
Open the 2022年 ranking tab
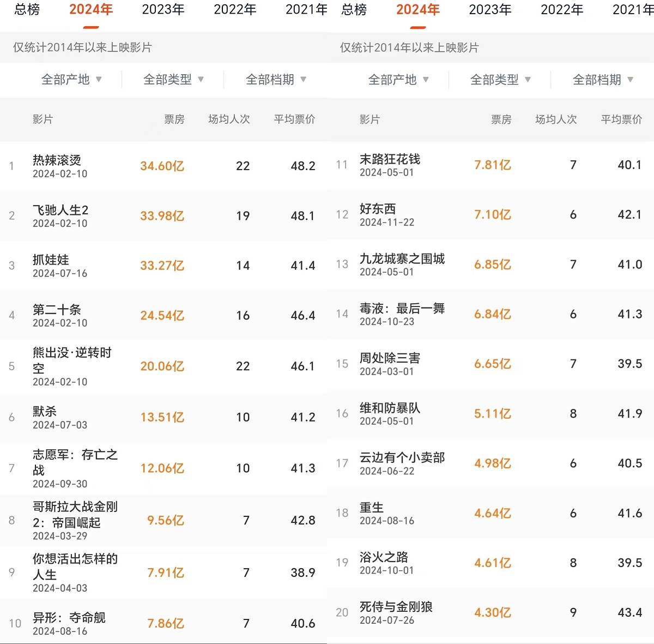click(235, 9)
